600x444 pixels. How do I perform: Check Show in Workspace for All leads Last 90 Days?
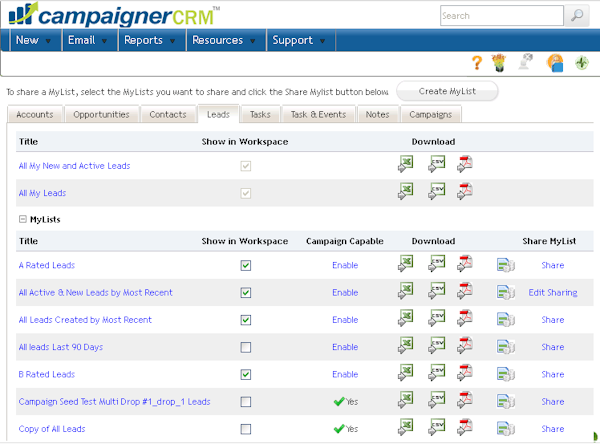point(245,347)
